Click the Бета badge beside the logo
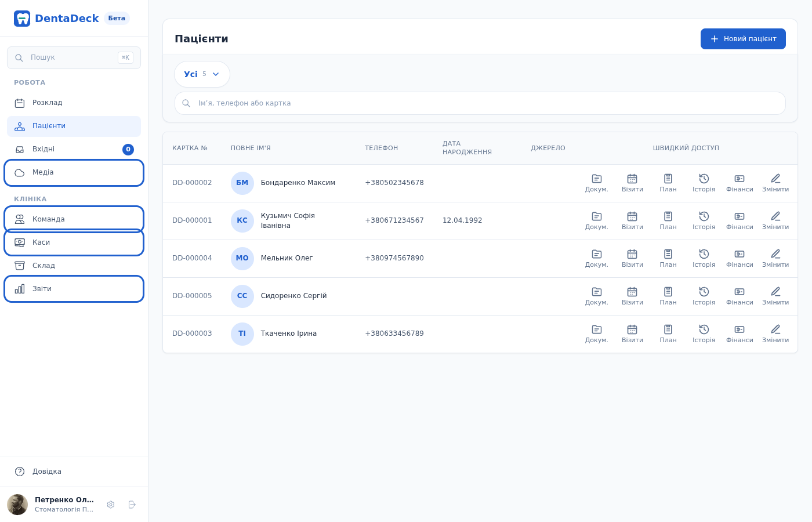Image resolution: width=812 pixels, height=522 pixels. point(117,18)
